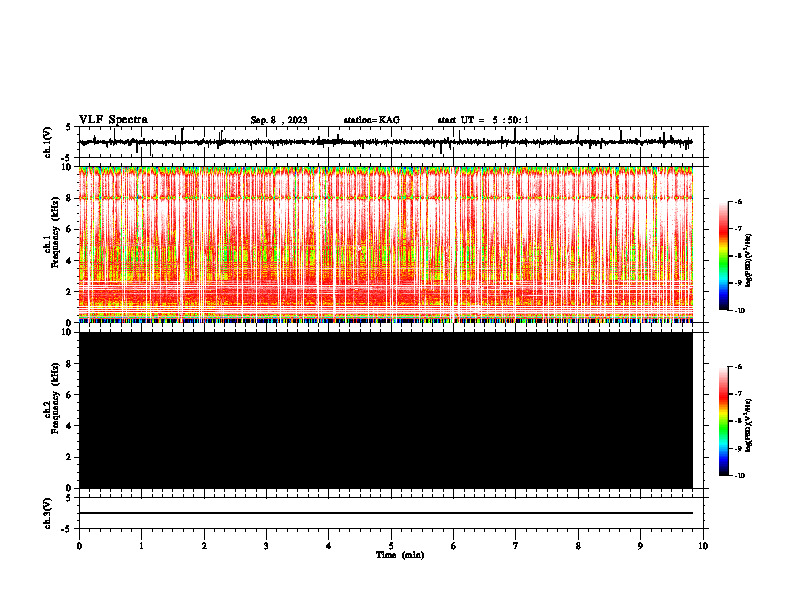Click the ch.2 colorbar PSD unit label
792x612 pixels.
[749, 425]
